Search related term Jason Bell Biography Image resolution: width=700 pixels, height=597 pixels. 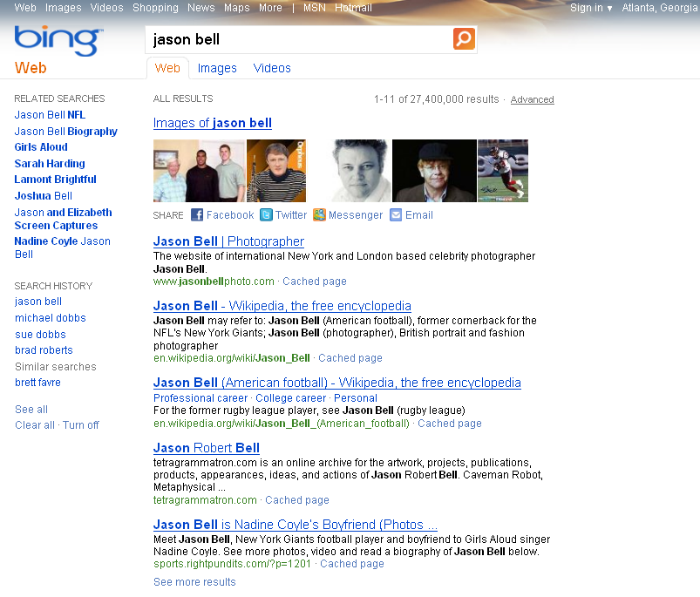66,132
